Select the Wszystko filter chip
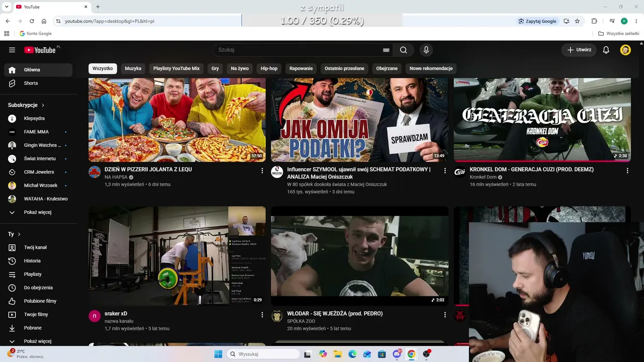 pyautogui.click(x=103, y=68)
